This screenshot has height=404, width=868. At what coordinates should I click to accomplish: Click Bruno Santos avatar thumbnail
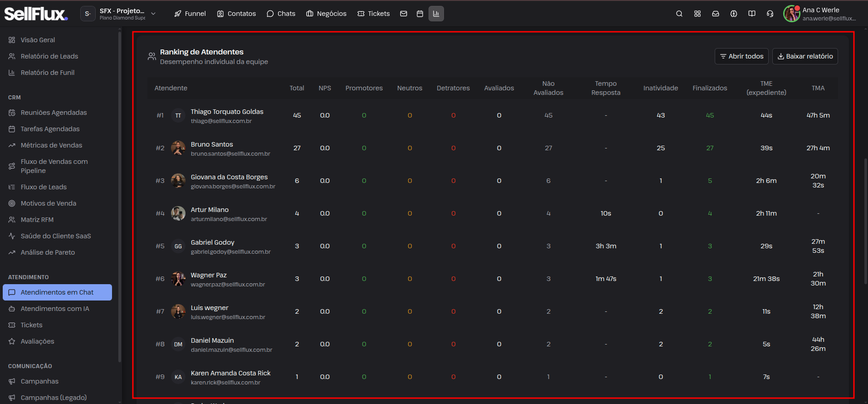point(178,148)
